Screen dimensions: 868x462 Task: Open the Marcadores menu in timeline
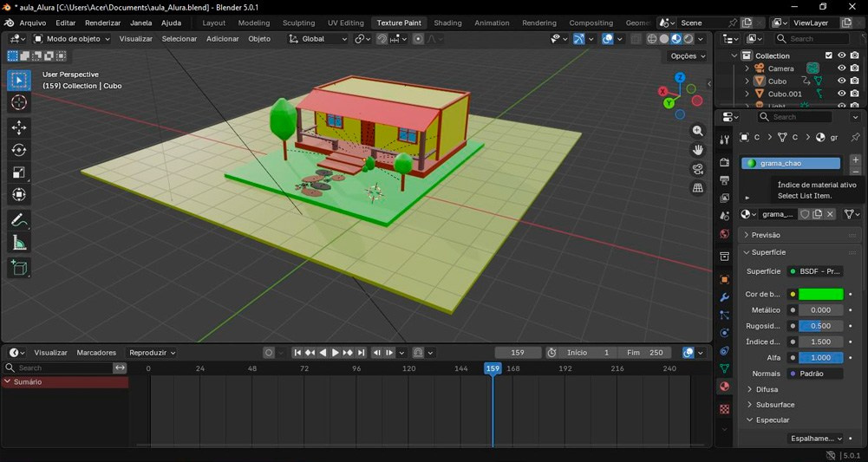[x=96, y=353]
